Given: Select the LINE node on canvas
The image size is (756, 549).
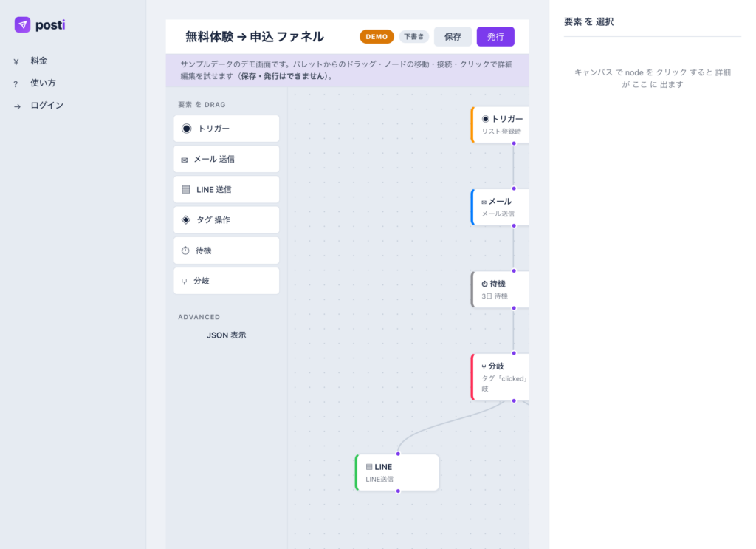Looking at the screenshot, I should pyautogui.click(x=397, y=472).
